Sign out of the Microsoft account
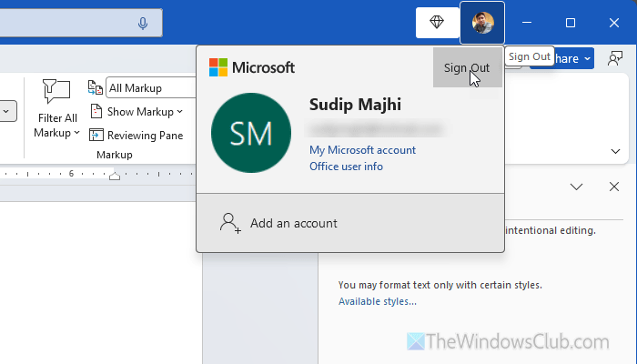The height and width of the screenshot is (364, 637). click(x=467, y=67)
